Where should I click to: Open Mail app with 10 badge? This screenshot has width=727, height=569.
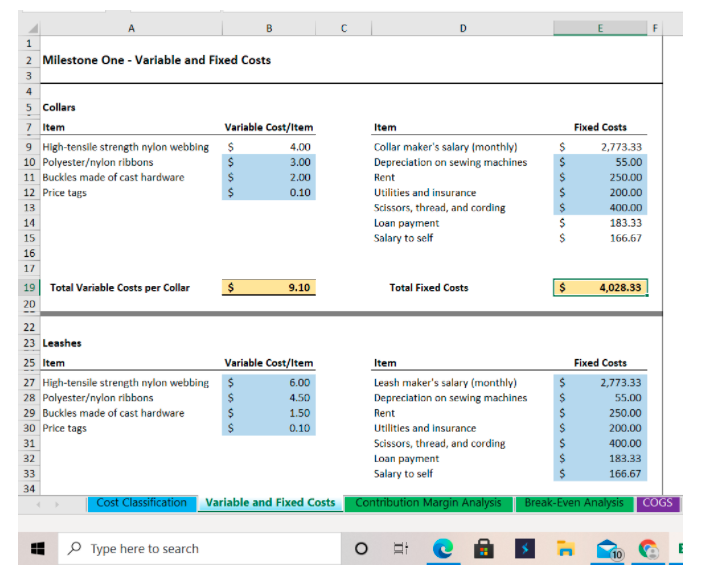[x=609, y=549]
